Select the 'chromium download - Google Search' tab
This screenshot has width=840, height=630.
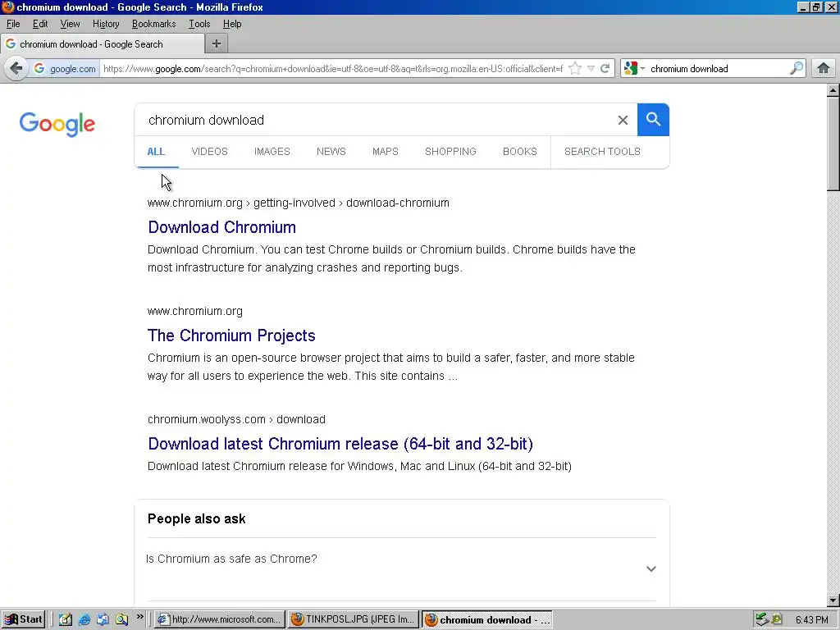tap(102, 44)
